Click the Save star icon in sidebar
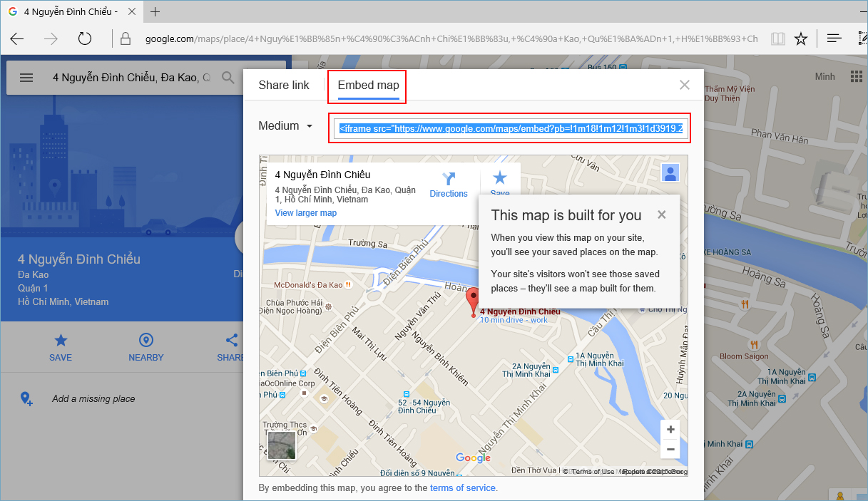 click(61, 340)
